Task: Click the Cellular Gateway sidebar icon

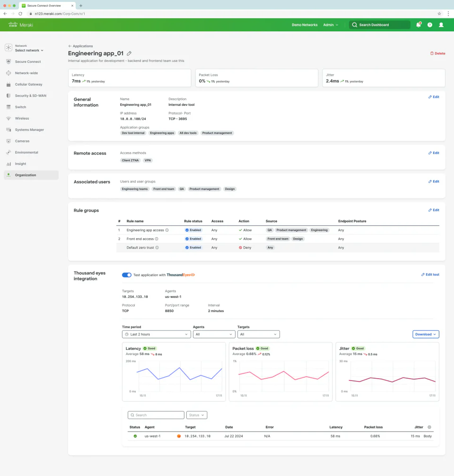Action: pyautogui.click(x=9, y=85)
